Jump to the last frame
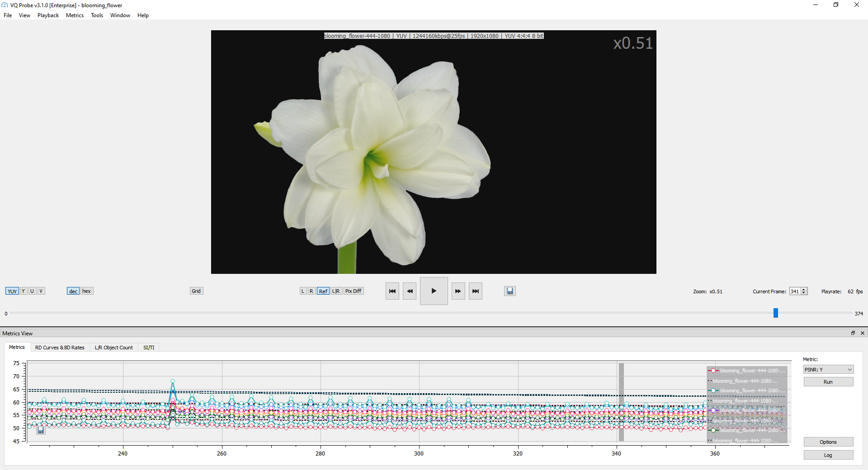Image resolution: width=868 pixels, height=470 pixels. pyautogui.click(x=476, y=291)
